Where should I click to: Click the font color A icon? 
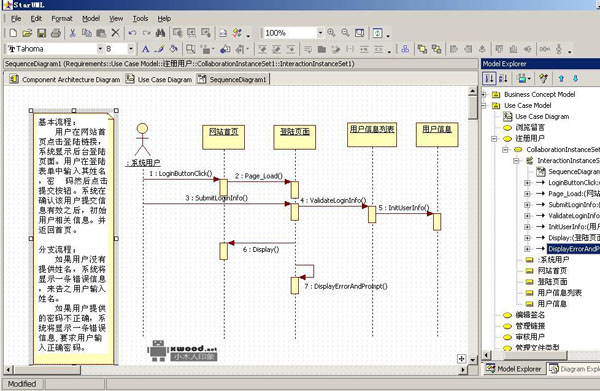(x=145, y=49)
